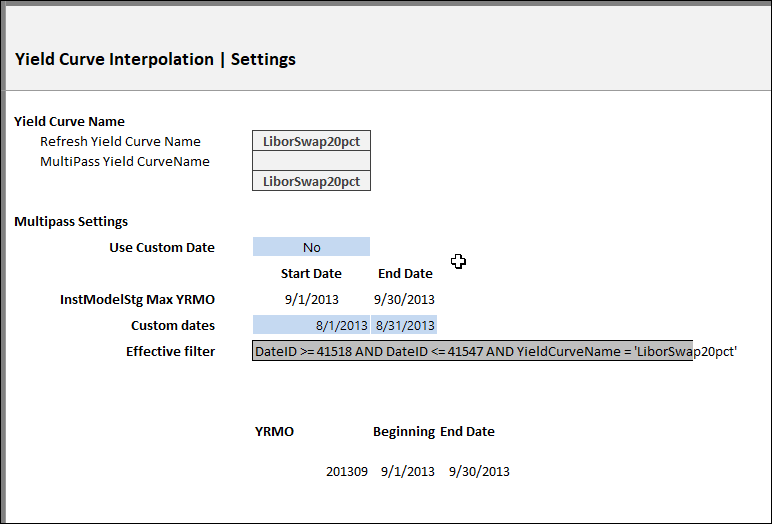Select the Effective filter formula cell
Image resolution: width=772 pixels, height=524 pixels.
[473, 351]
